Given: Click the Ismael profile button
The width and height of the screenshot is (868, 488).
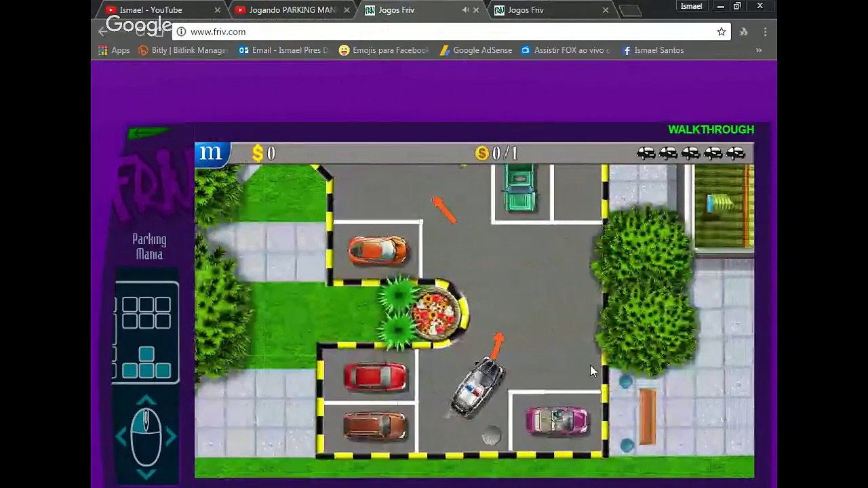Looking at the screenshot, I should tap(691, 6).
